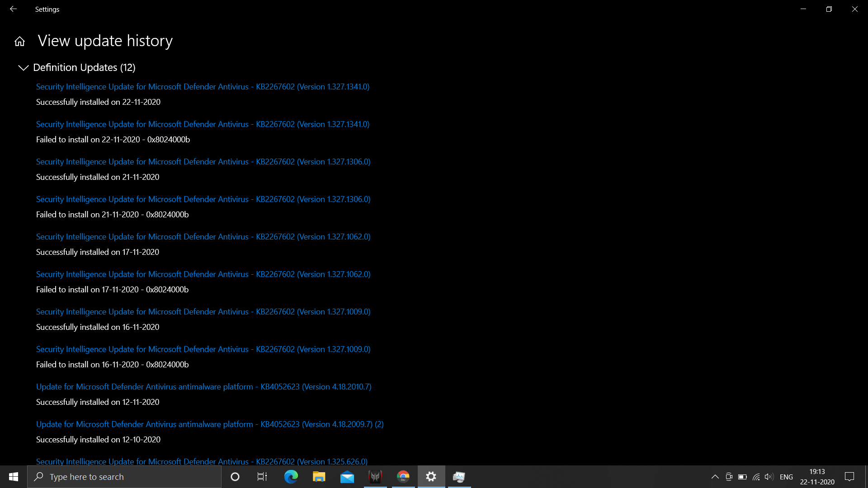The width and height of the screenshot is (868, 488).
Task: Select the 'Failed to install on 21-11-2020 - 0x8024000b' text
Action: click(113, 215)
